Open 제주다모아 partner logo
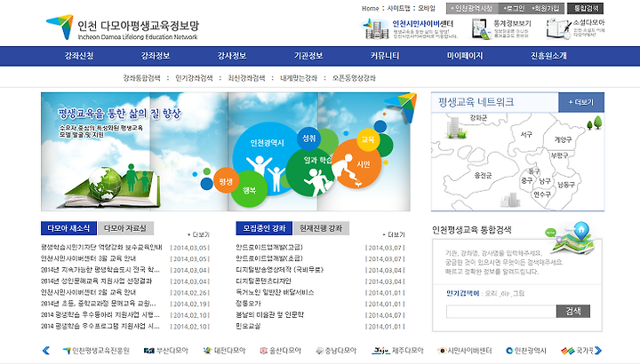Screen dimensions: 640x364 397,351
